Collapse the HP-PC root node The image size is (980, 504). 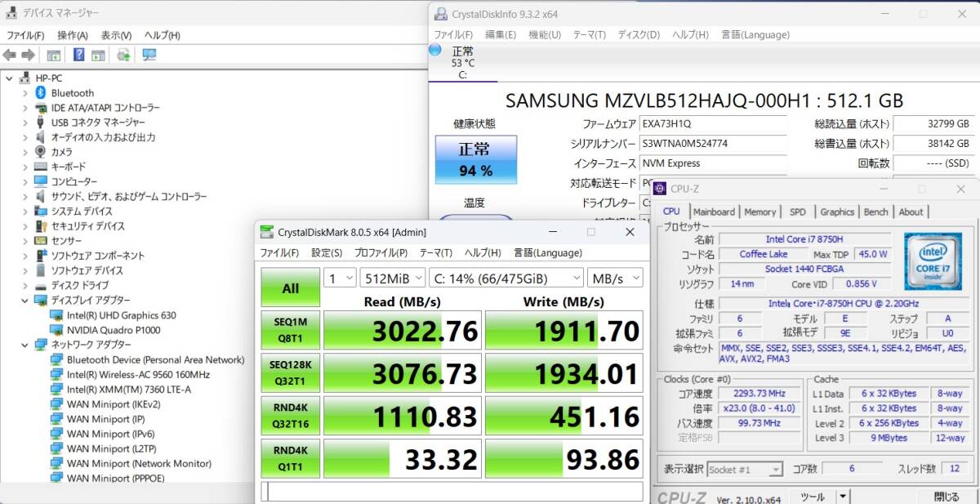click(10, 78)
